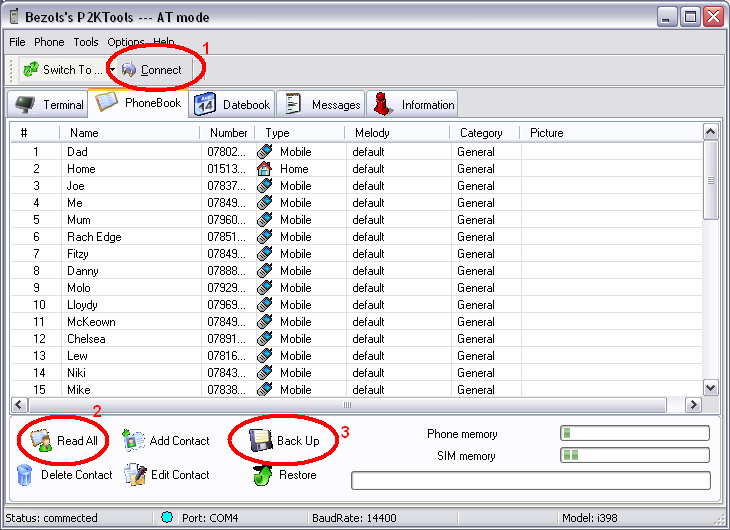Click the Restore button
730x530 pixels.
pos(284,475)
